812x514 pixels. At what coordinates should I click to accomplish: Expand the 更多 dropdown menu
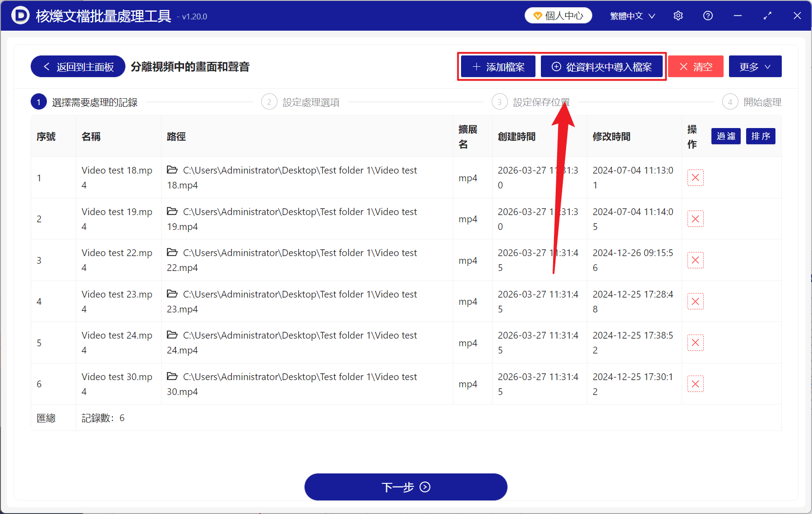pos(755,66)
